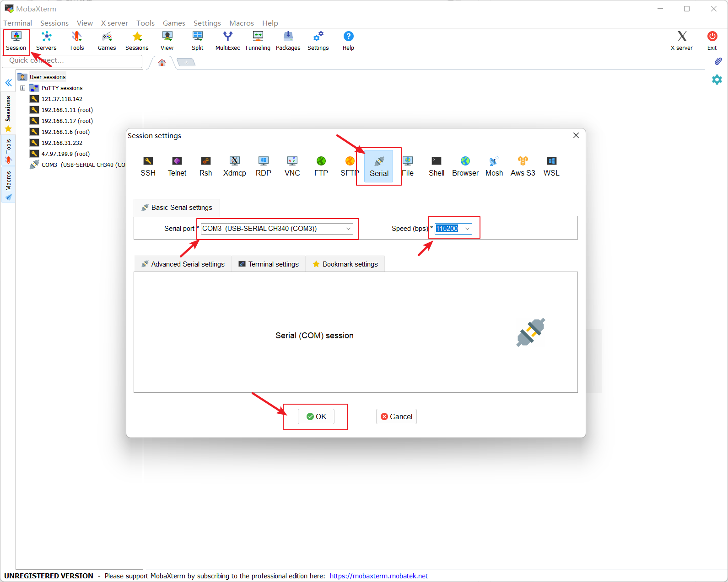This screenshot has width=728, height=582.
Task: Cancel the Session settings dialog
Action: coord(396,416)
